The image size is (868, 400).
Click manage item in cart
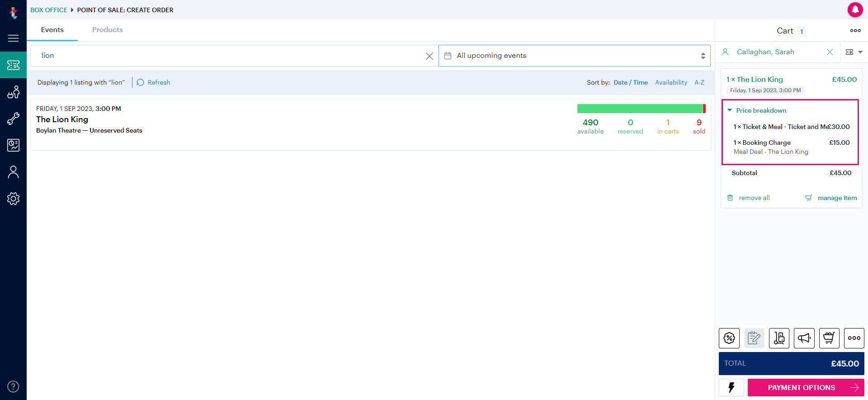click(x=831, y=198)
